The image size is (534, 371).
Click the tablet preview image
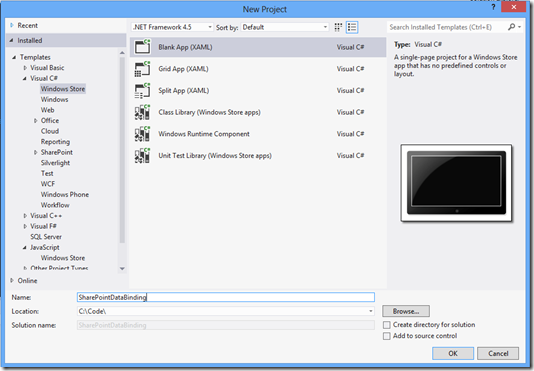tap(456, 183)
